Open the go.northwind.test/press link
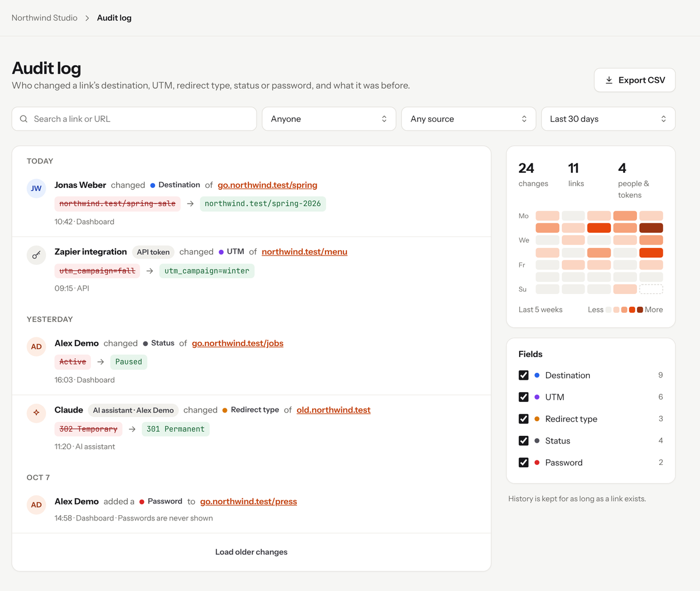Image resolution: width=700 pixels, height=591 pixels. tap(249, 502)
